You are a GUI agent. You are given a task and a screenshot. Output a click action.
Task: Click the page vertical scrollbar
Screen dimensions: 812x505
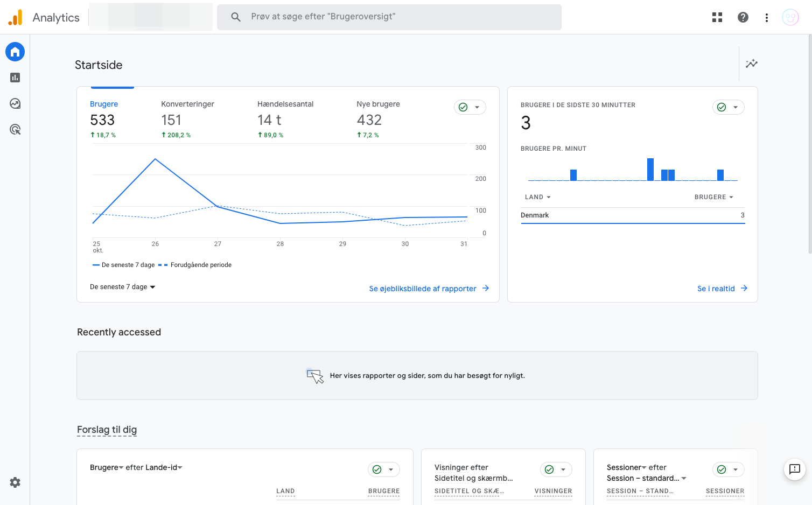coord(809,144)
